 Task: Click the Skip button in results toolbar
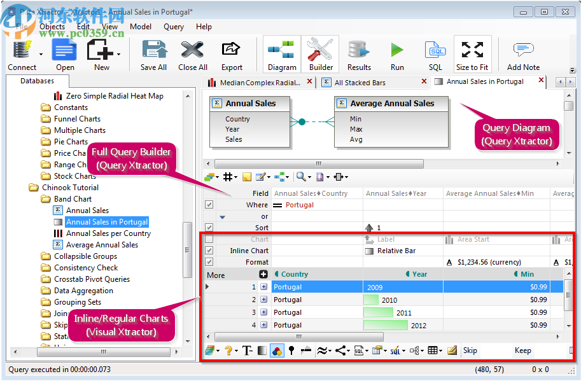[470, 350]
